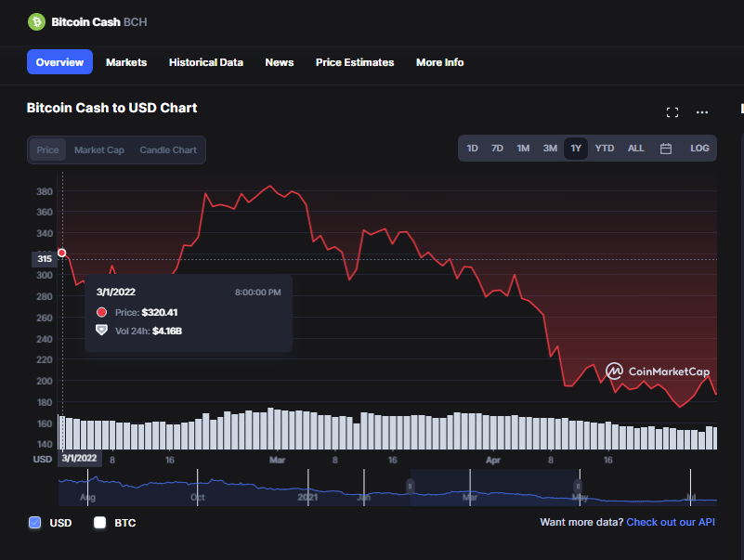The image size is (744, 560).
Task: Toggle the USD currency checkbox
Action: point(34,523)
